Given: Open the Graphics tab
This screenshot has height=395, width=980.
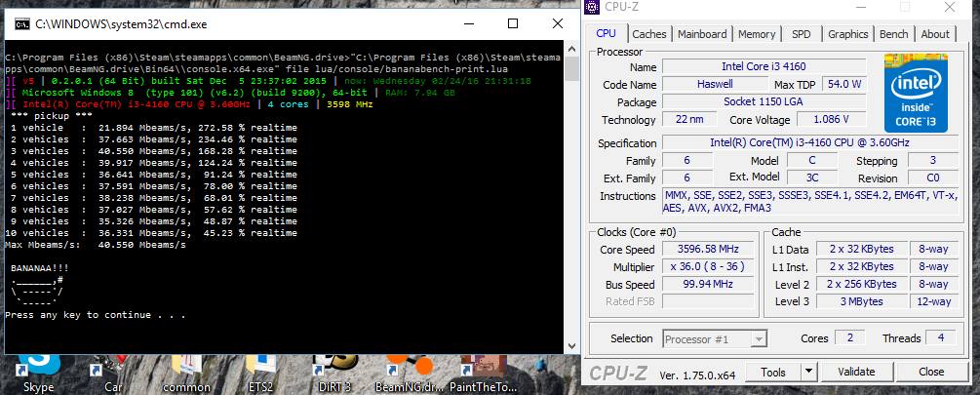Looking at the screenshot, I should coord(848,34).
